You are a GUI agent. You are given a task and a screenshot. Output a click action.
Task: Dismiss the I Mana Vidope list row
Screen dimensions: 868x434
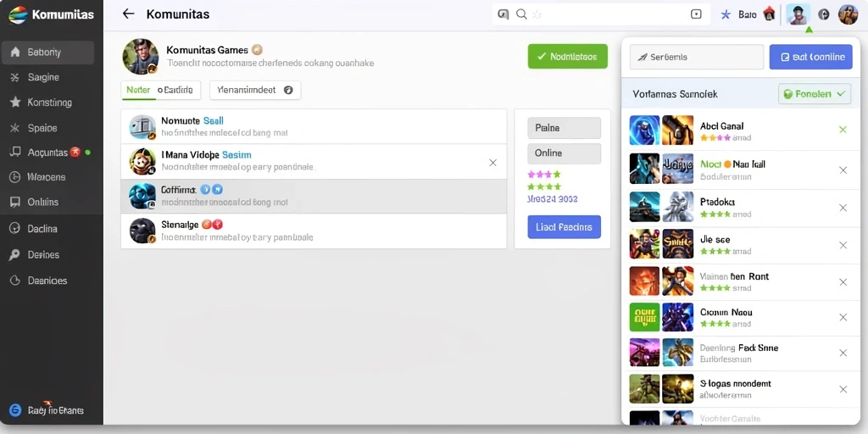tap(492, 162)
